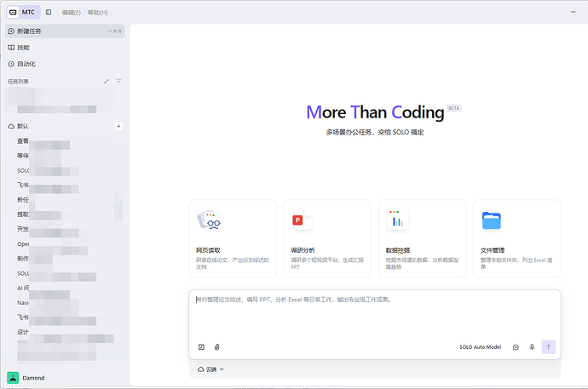
Task: Open the task starting with 制作
Action: pos(65,259)
